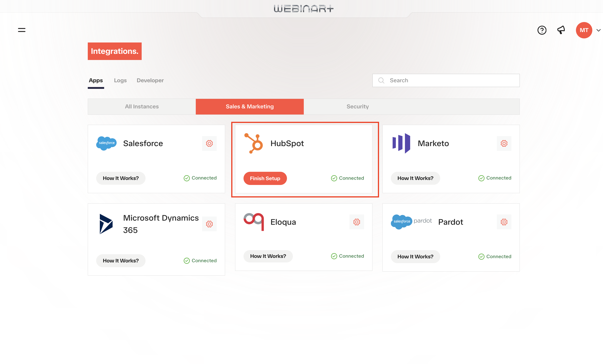Focus the Search input field
This screenshot has width=603, height=364.
(446, 80)
